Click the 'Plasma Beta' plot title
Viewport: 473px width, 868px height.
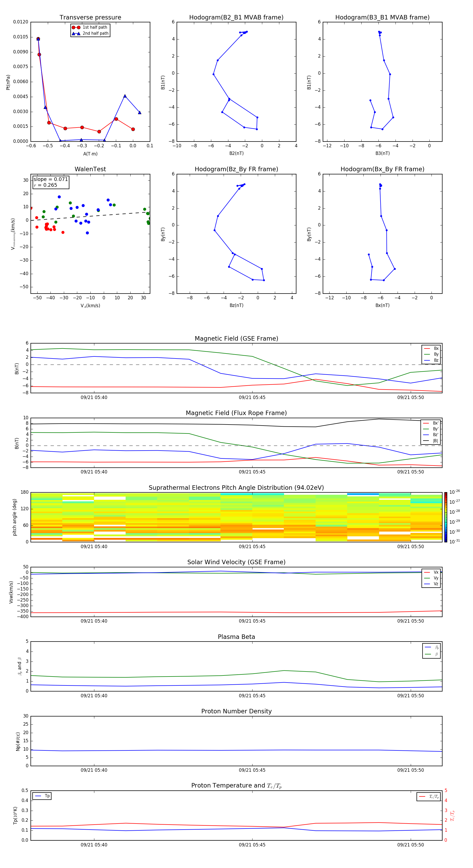pos(236,637)
